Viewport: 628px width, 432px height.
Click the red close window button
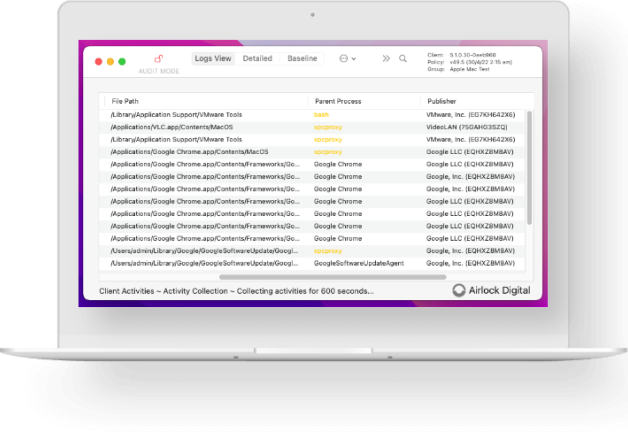click(99, 61)
